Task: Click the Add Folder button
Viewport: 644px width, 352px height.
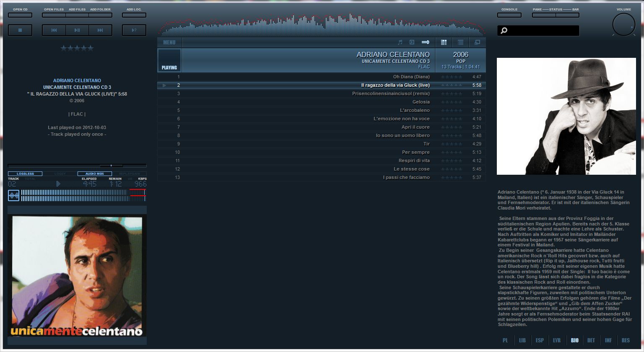Action: tap(100, 15)
